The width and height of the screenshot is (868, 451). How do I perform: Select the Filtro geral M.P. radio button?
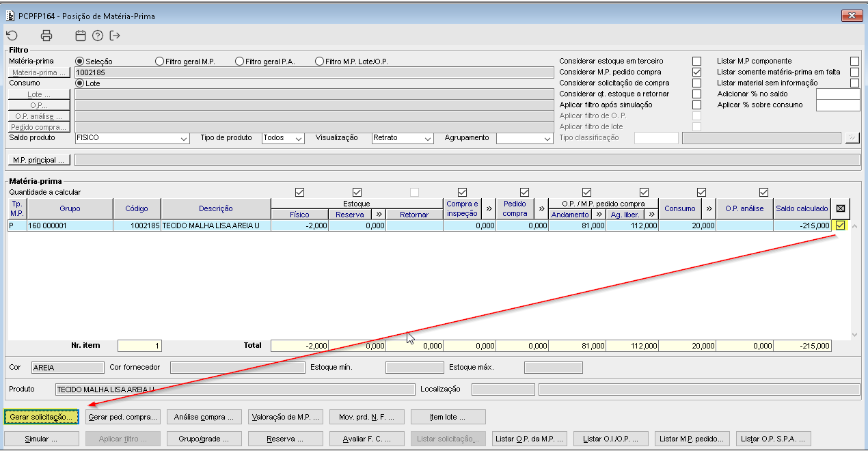point(160,61)
